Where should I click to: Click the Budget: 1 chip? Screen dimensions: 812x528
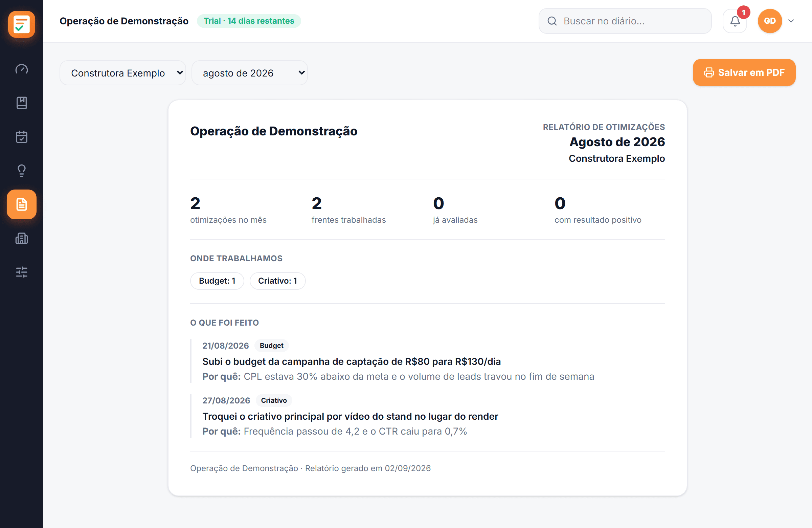pos(217,281)
